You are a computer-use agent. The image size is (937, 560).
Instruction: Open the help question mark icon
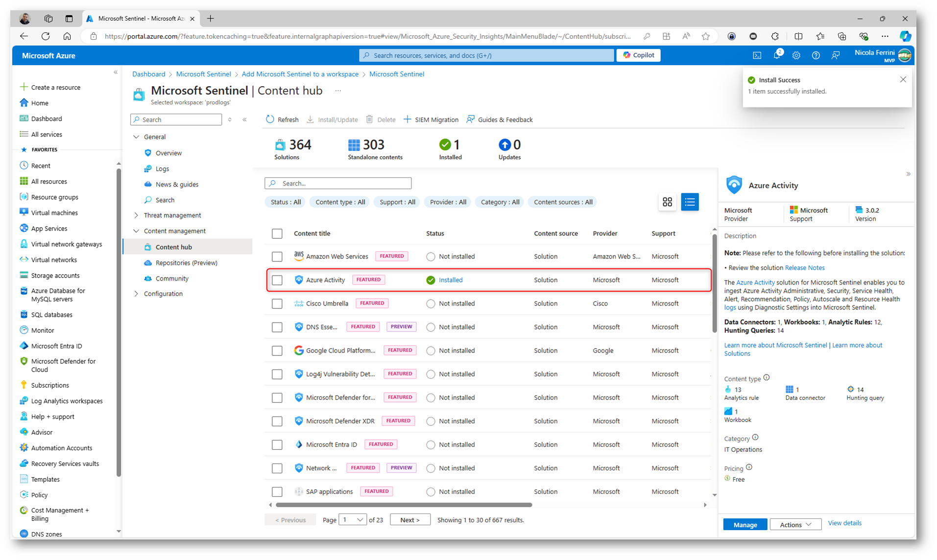pos(816,55)
